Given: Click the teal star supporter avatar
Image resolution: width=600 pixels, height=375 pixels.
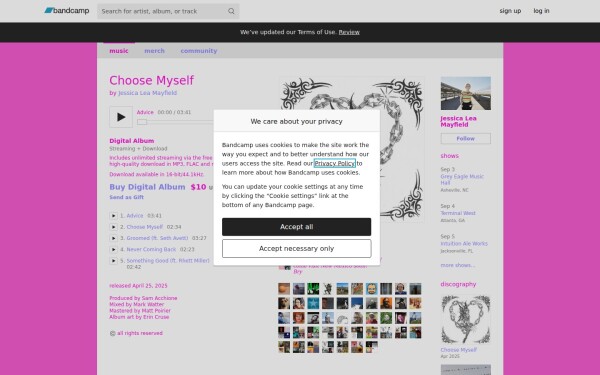Looking at the screenshot, I should (x=313, y=303).
